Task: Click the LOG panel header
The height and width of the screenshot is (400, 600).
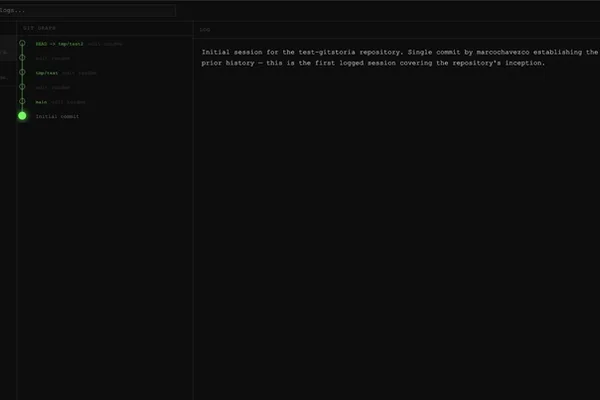Action: click(205, 29)
